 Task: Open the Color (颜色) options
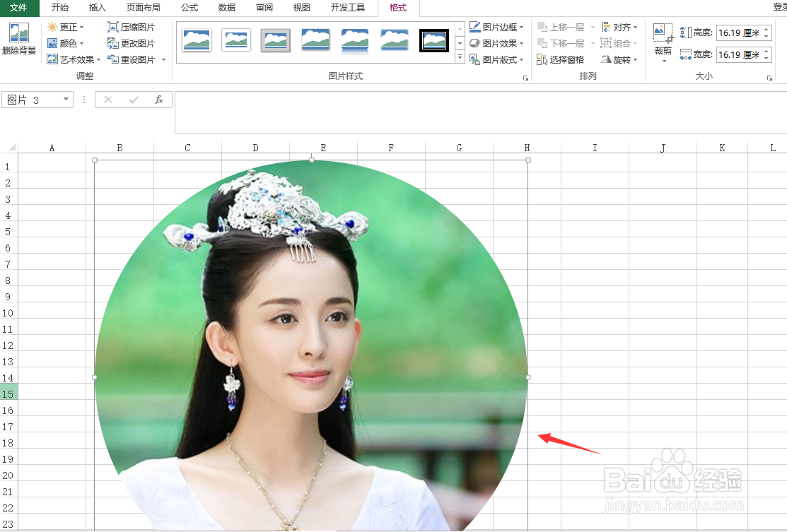click(65, 43)
